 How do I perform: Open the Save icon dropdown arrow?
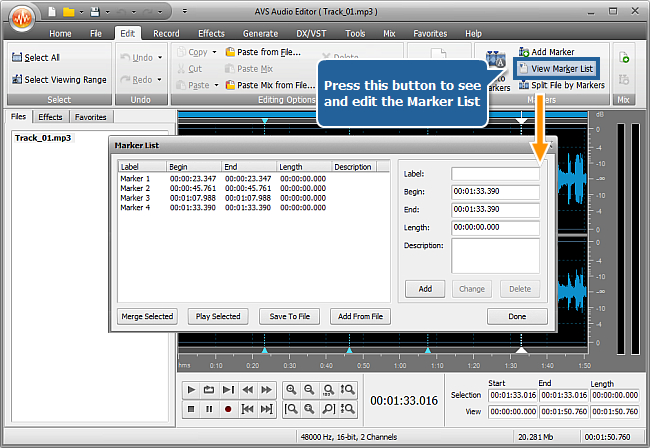click(107, 12)
